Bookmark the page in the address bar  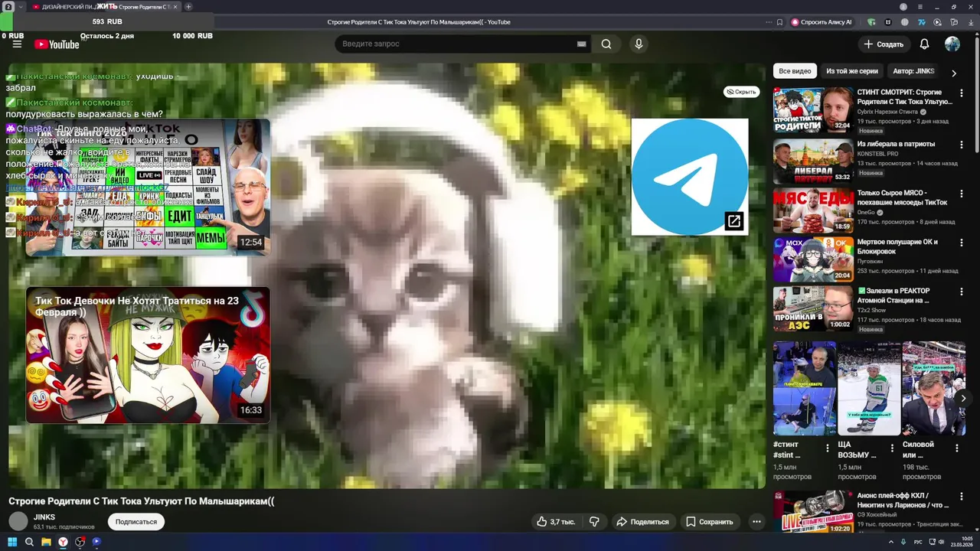779,22
